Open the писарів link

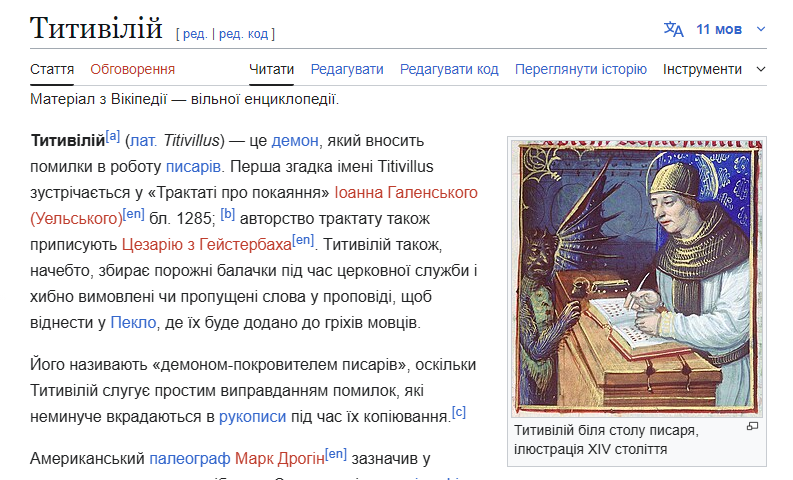(193, 166)
